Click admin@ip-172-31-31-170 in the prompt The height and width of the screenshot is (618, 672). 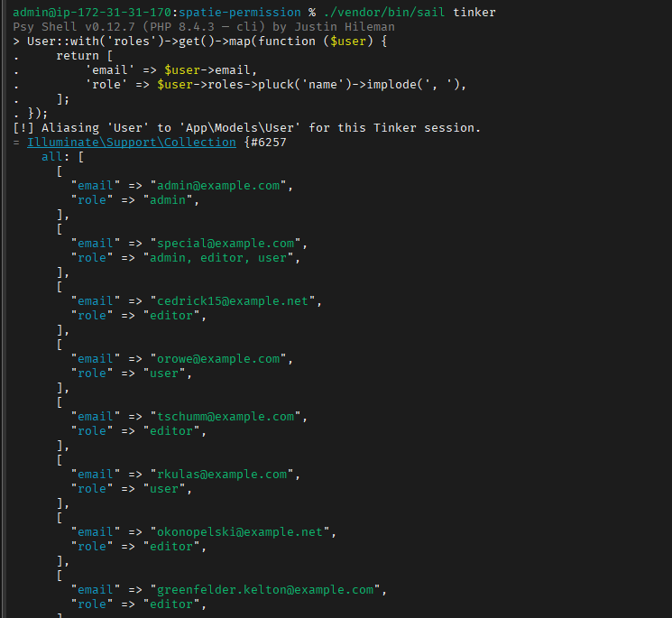(x=92, y=13)
